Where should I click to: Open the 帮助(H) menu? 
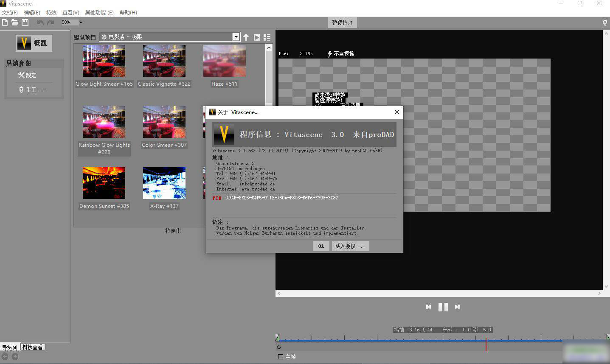(x=128, y=13)
